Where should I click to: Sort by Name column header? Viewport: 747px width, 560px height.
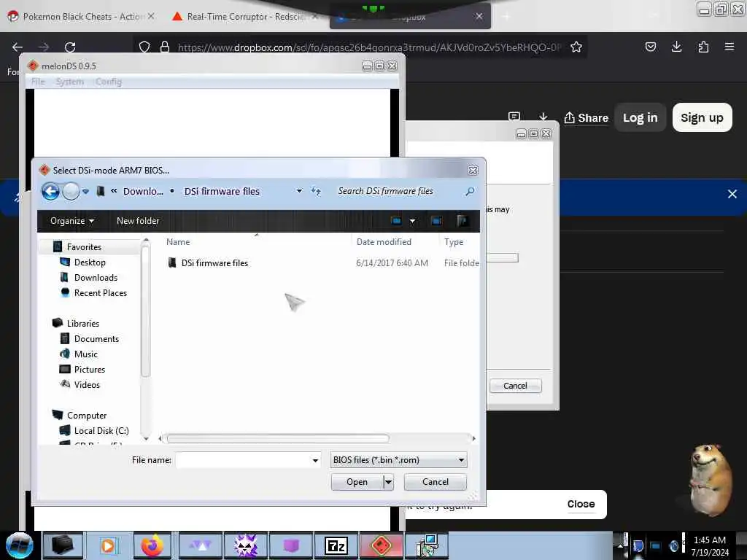click(x=178, y=242)
